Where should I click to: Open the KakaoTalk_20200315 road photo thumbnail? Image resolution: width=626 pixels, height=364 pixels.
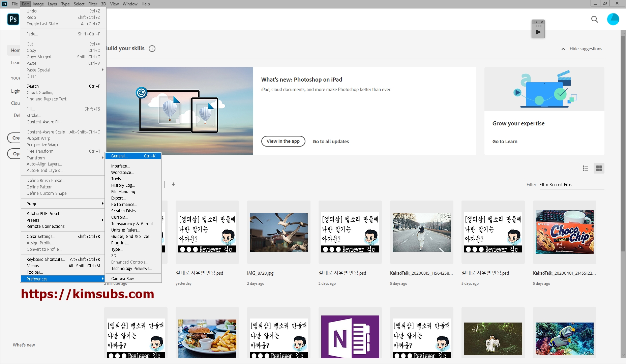[x=422, y=232]
